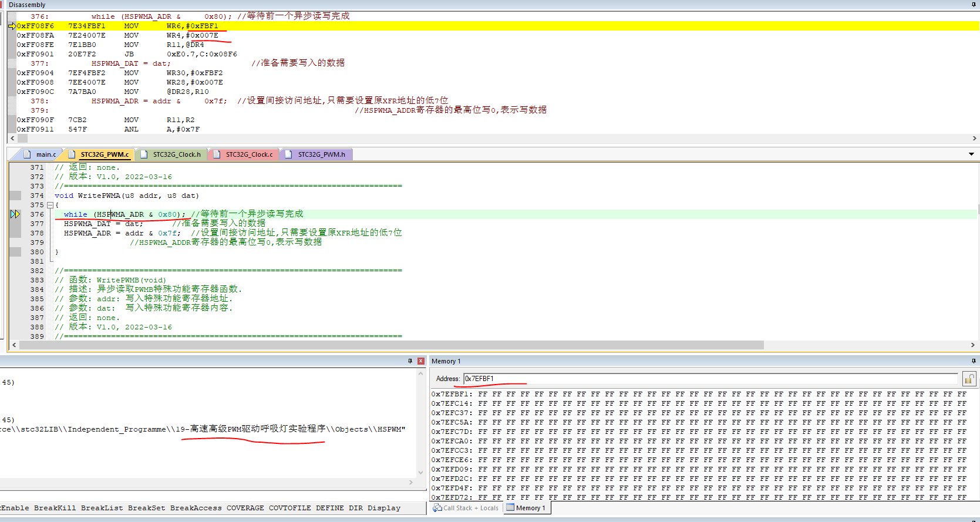
Task: Click the source editor scroll-right arrow
Action: [x=973, y=345]
